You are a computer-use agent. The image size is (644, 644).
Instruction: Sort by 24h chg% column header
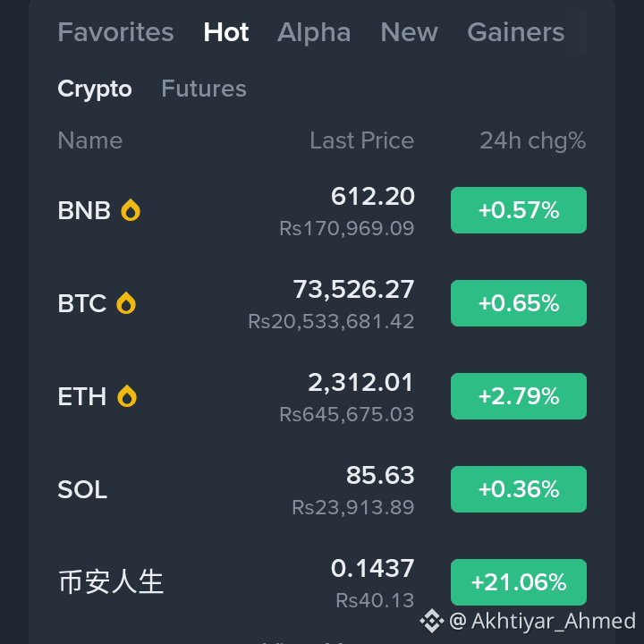click(x=533, y=141)
